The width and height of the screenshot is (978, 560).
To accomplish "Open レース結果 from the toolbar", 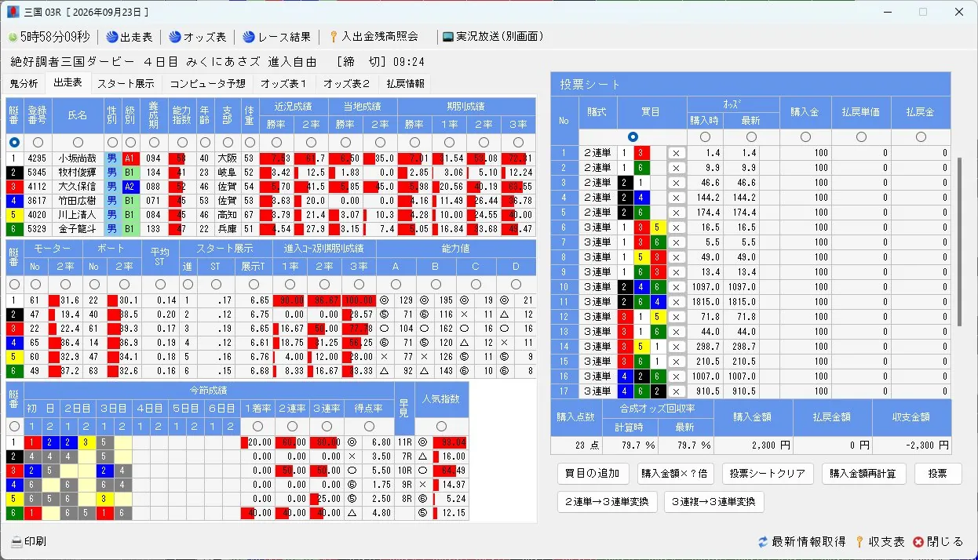I will tap(277, 37).
